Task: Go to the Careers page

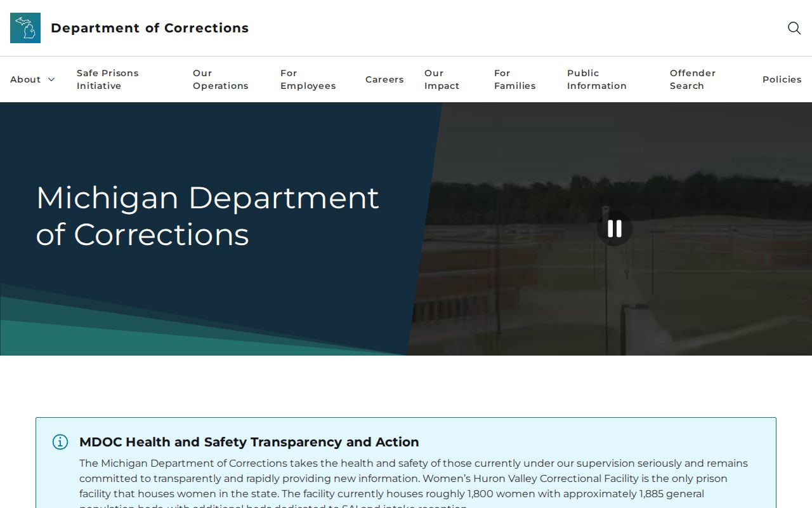Action: pos(384,79)
